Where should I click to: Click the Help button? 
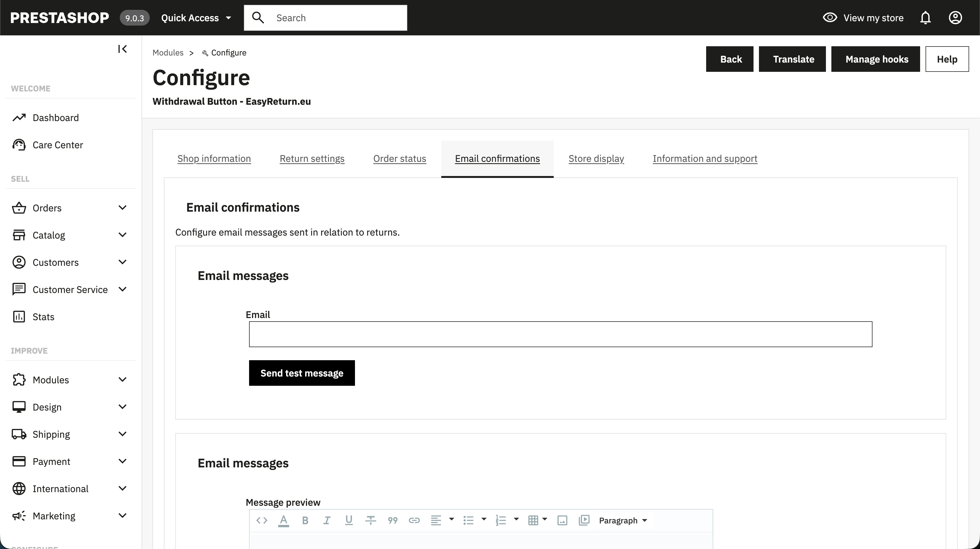point(947,59)
